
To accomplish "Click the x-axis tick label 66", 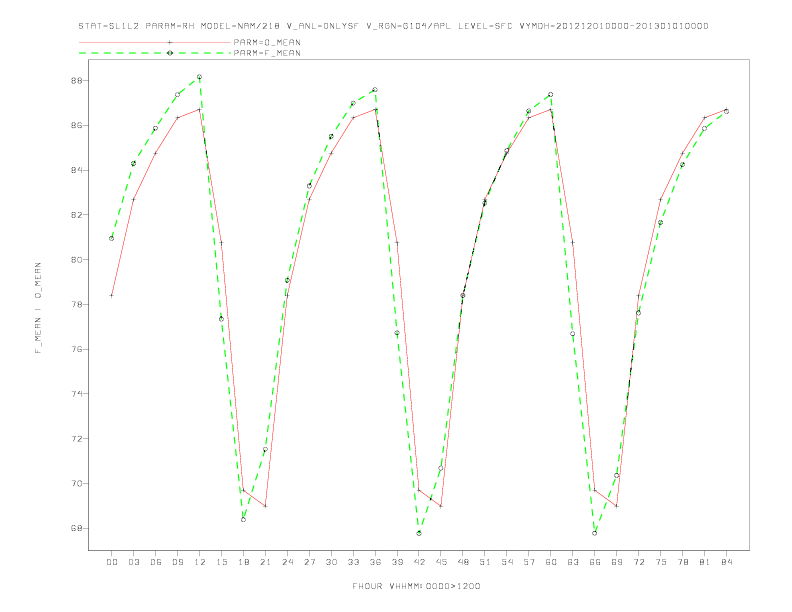I will [595, 562].
